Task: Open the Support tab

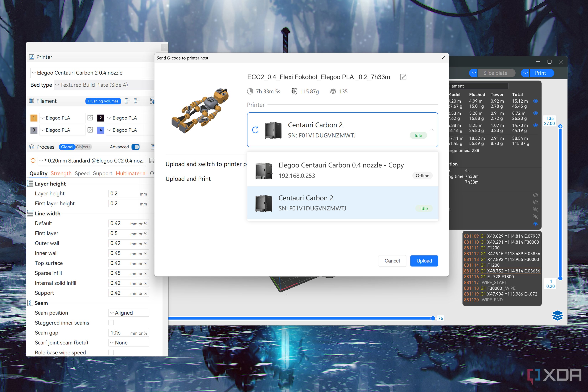Action: click(102, 173)
